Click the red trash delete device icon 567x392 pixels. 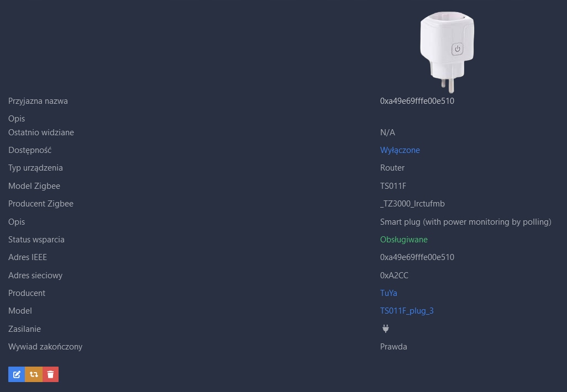[50, 374]
